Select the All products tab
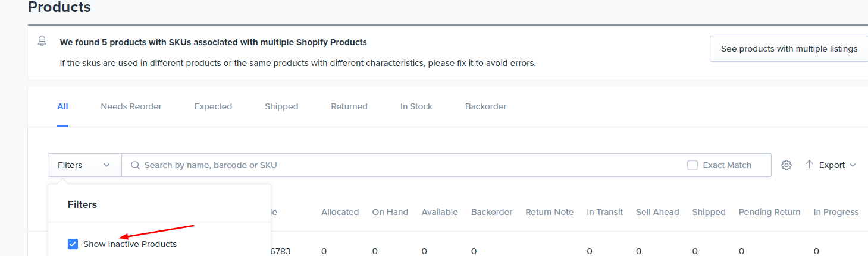 click(x=62, y=106)
